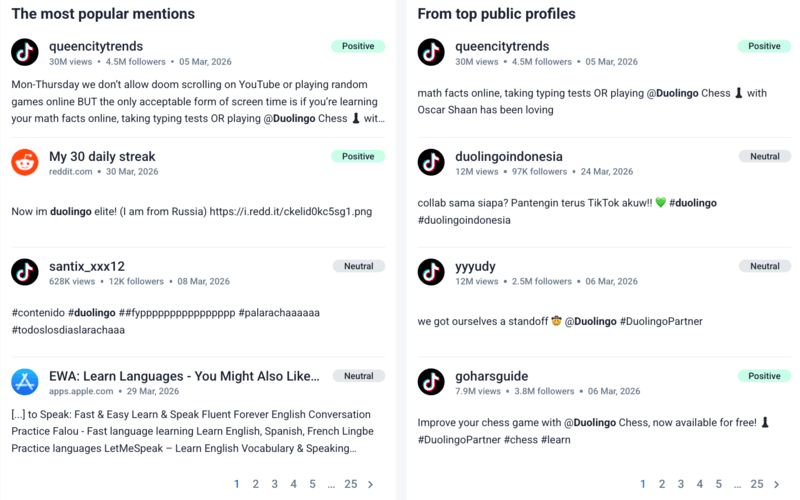Click the Positive tag on goharsguide
Viewport: 800px width, 500px height.
(x=764, y=376)
